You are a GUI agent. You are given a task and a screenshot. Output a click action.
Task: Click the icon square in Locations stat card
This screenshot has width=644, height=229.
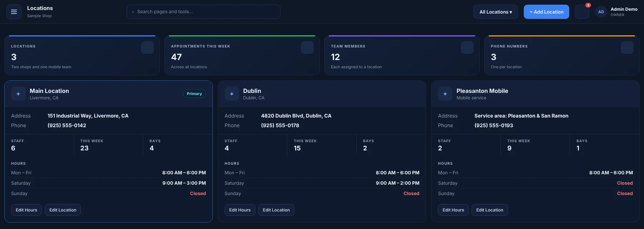(x=147, y=48)
